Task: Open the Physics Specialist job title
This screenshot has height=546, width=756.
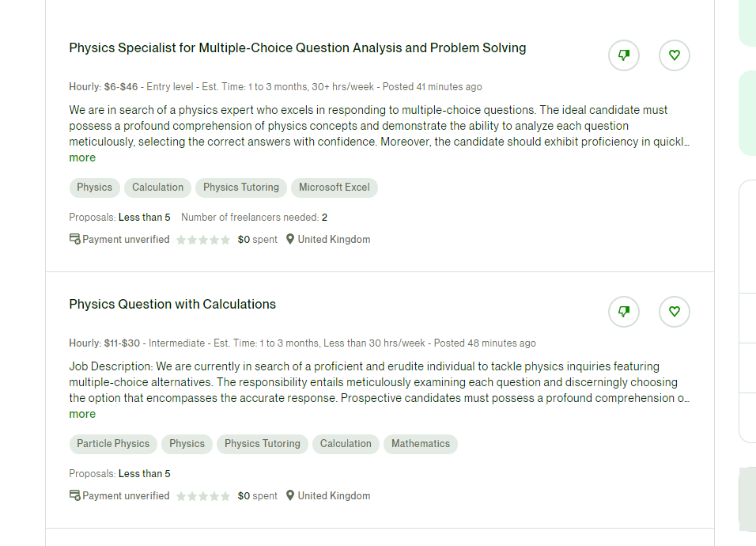Action: [297, 47]
